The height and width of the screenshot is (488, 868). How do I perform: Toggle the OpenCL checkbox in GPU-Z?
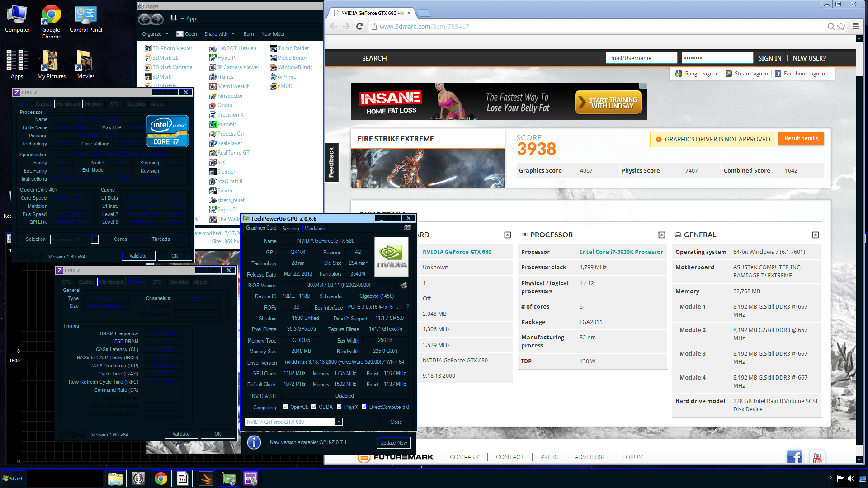[285, 407]
